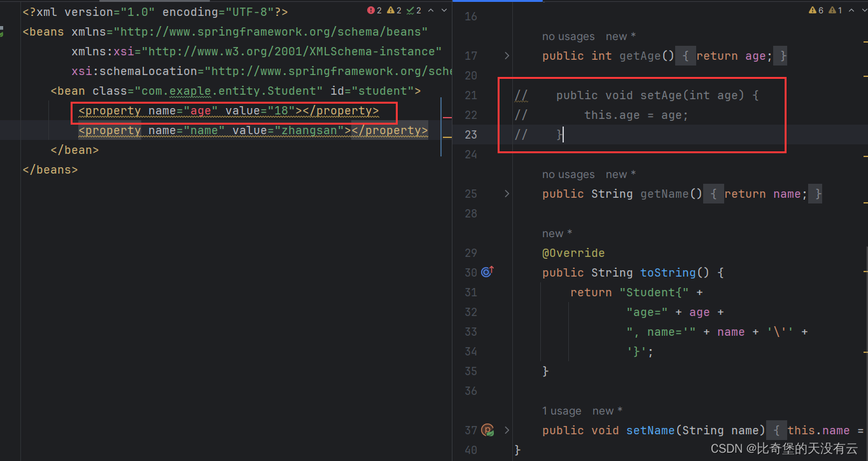This screenshot has width=868, height=461.
Task: Click the getName method name
Action: (664, 194)
